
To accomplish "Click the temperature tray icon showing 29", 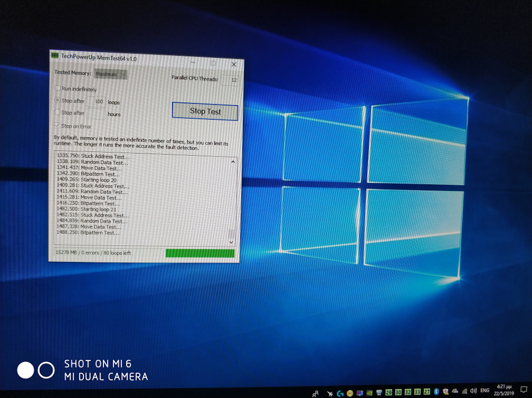I will tap(388, 392).
